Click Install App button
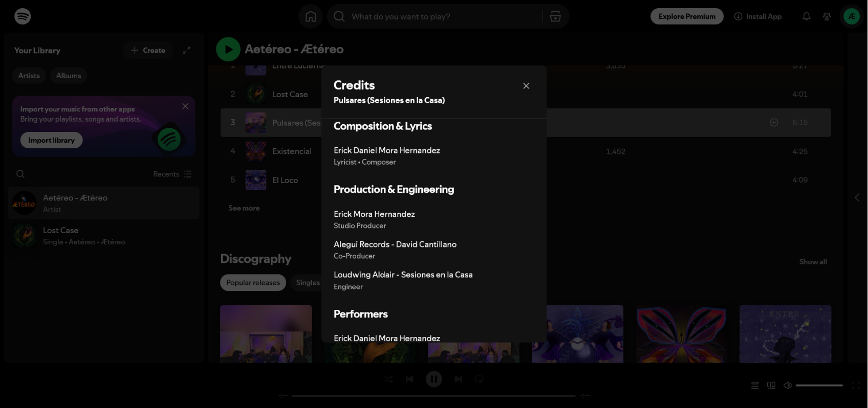Viewport: 868px width, 408px height. pos(758,16)
